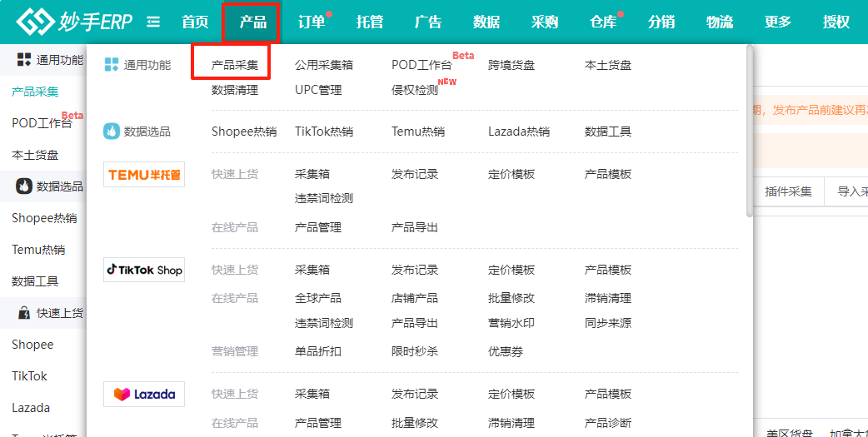Image resolution: width=868 pixels, height=437 pixels.
Task: Click the TEMU半托管 logo
Action: (144, 174)
